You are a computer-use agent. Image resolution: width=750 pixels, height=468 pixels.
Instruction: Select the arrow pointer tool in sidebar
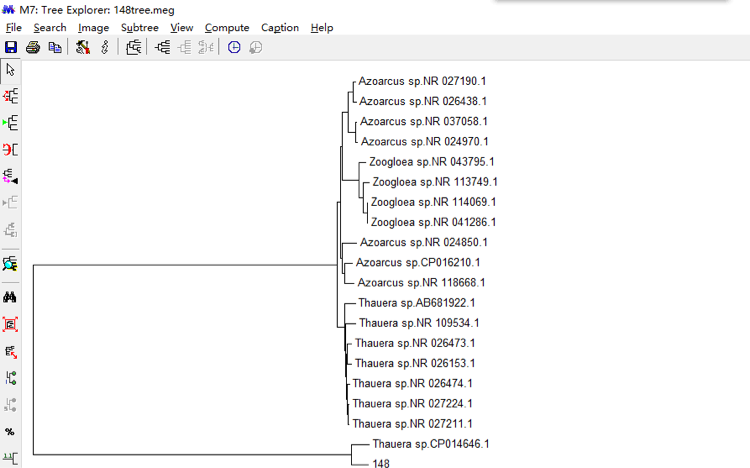pyautogui.click(x=10, y=70)
